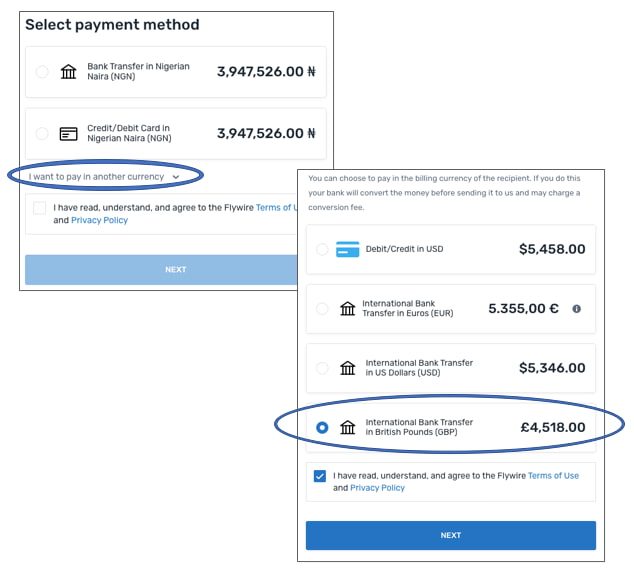
Task: Click bank icon for Nigerian Naira transfer
Action: (69, 72)
